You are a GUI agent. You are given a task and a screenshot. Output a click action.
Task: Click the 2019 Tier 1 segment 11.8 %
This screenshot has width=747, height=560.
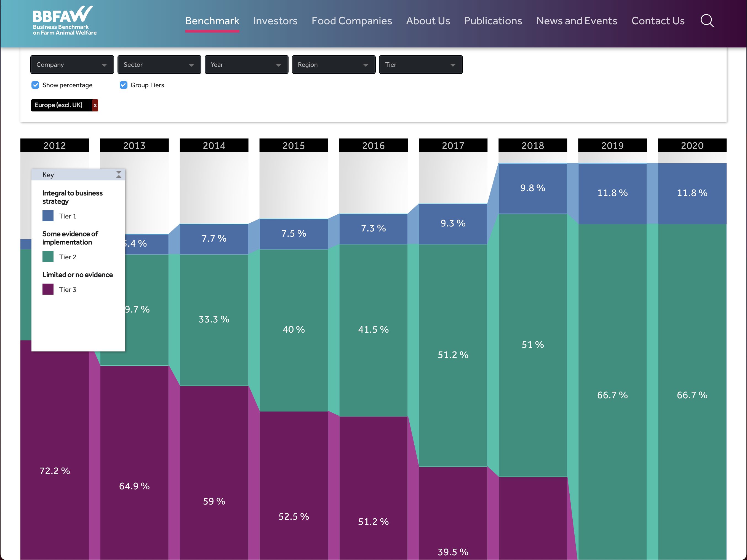tap(613, 193)
